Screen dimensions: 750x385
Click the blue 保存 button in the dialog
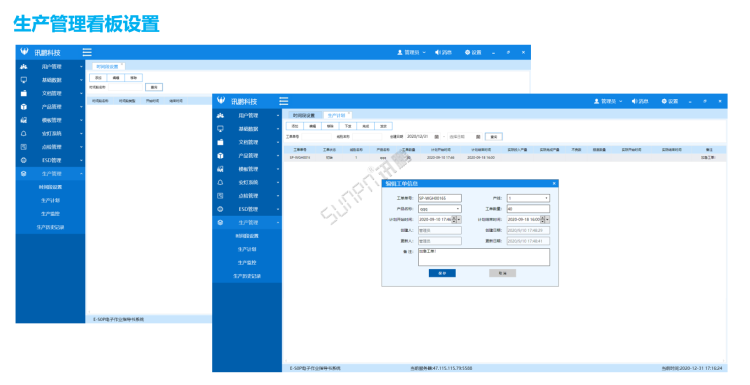click(x=442, y=273)
